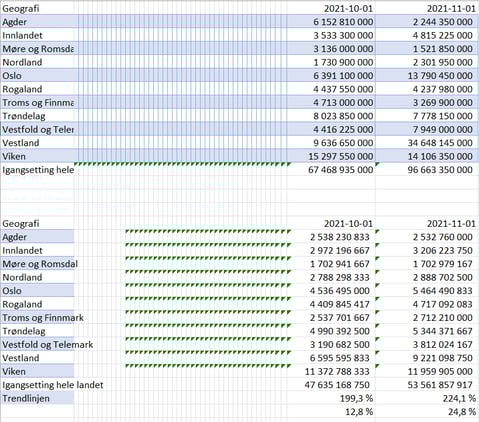This screenshot has height=422, width=479.
Task: Select Rogaland figure 4 237 980 000
Action: 443,89
